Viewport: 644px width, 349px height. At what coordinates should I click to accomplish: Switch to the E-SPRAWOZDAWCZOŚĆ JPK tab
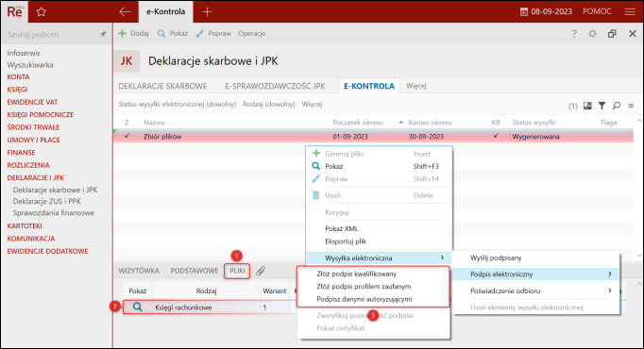(275, 86)
